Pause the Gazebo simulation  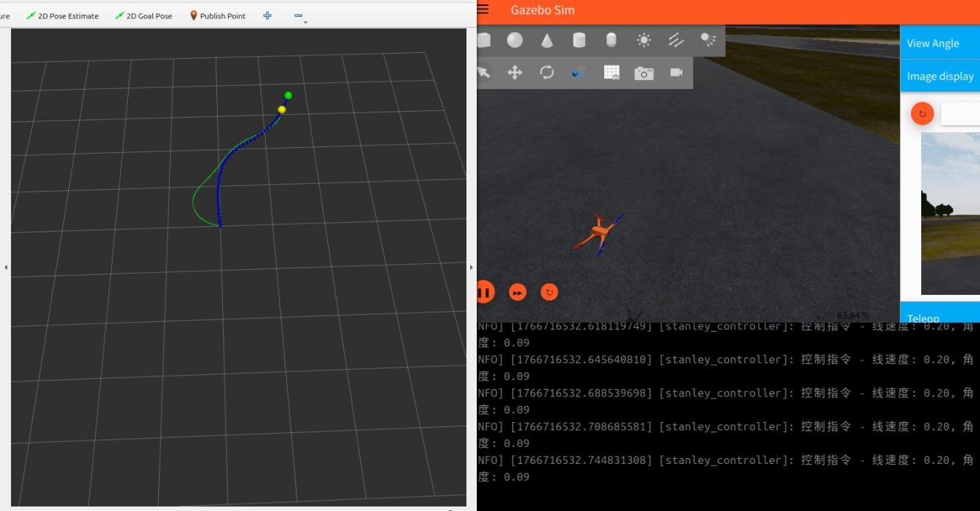click(484, 292)
